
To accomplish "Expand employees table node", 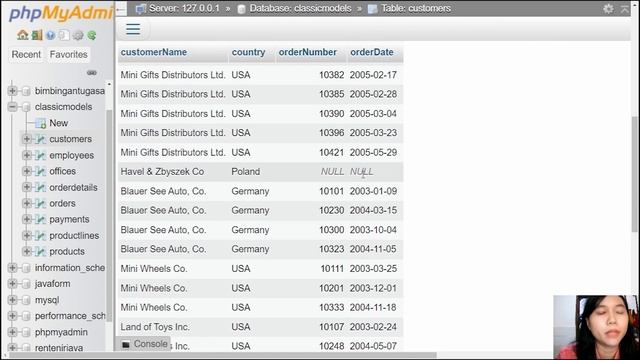I will (27, 156).
